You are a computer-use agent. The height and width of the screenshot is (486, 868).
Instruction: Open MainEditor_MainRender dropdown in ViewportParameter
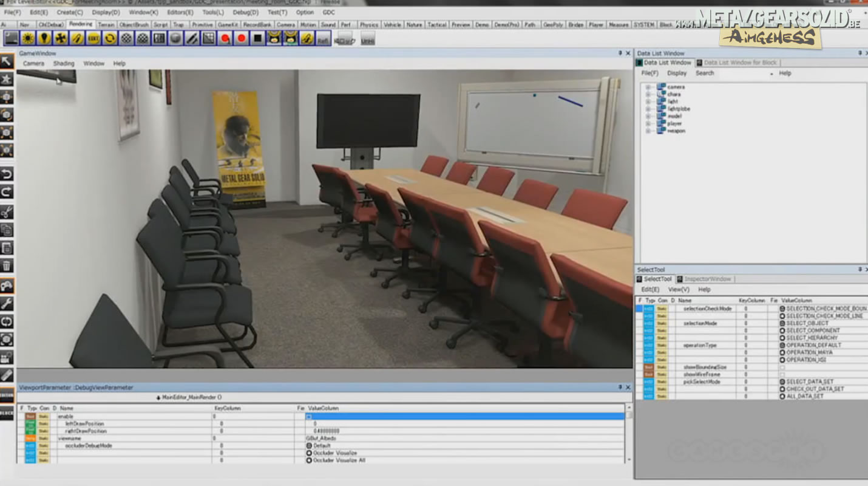click(x=189, y=397)
